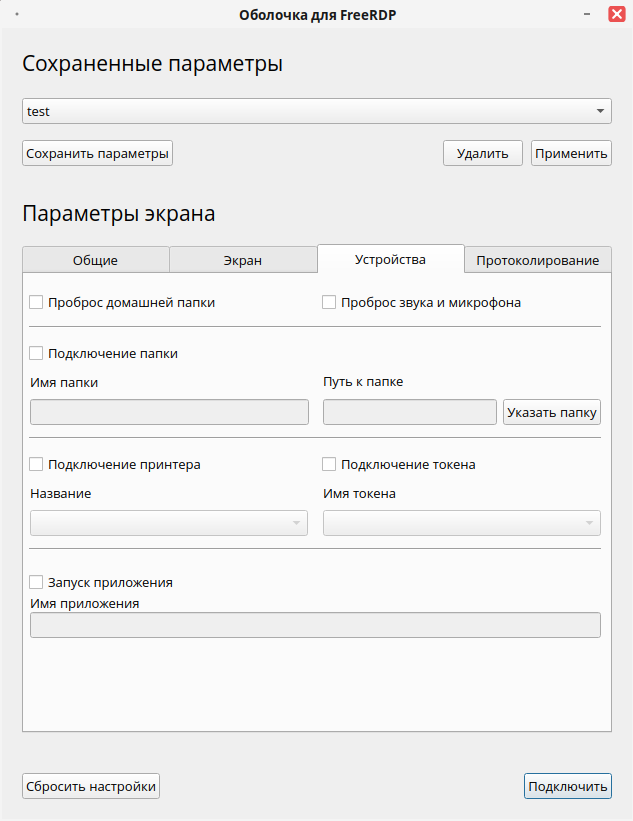Expand the 'Имя токена' dropdown

(x=461, y=523)
